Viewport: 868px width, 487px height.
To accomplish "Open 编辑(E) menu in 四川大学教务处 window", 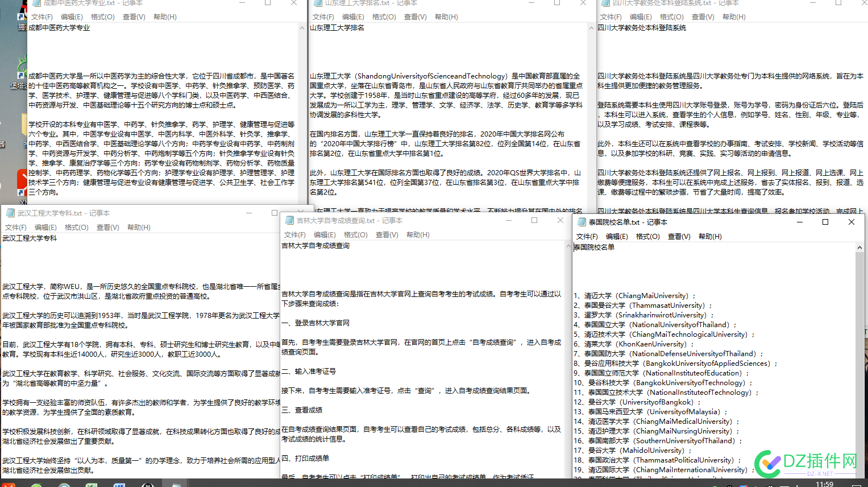I will pyautogui.click(x=641, y=17).
